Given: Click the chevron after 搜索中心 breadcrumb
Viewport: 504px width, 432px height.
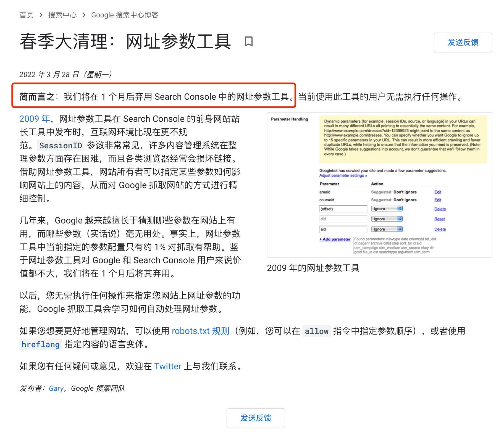Looking at the screenshot, I should 84,15.
